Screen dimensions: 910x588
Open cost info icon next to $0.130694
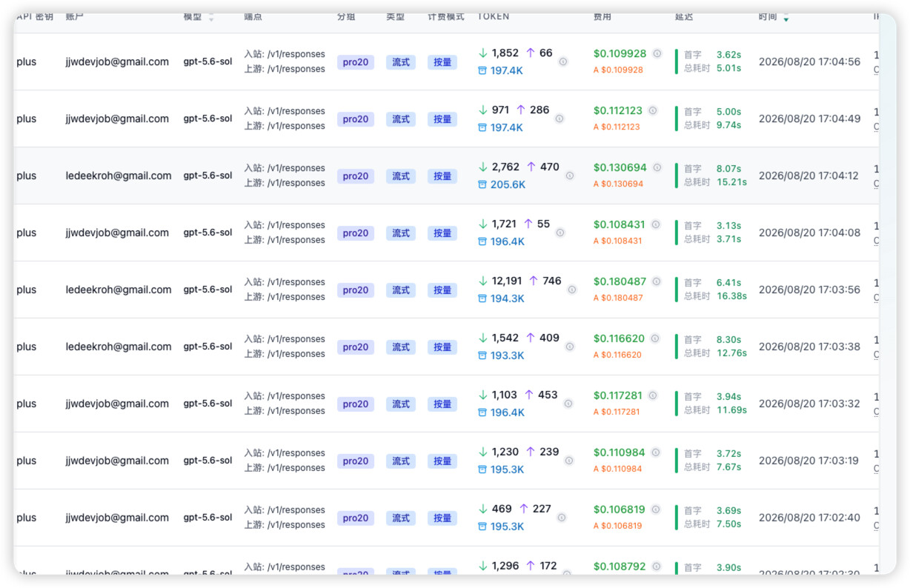(x=657, y=167)
